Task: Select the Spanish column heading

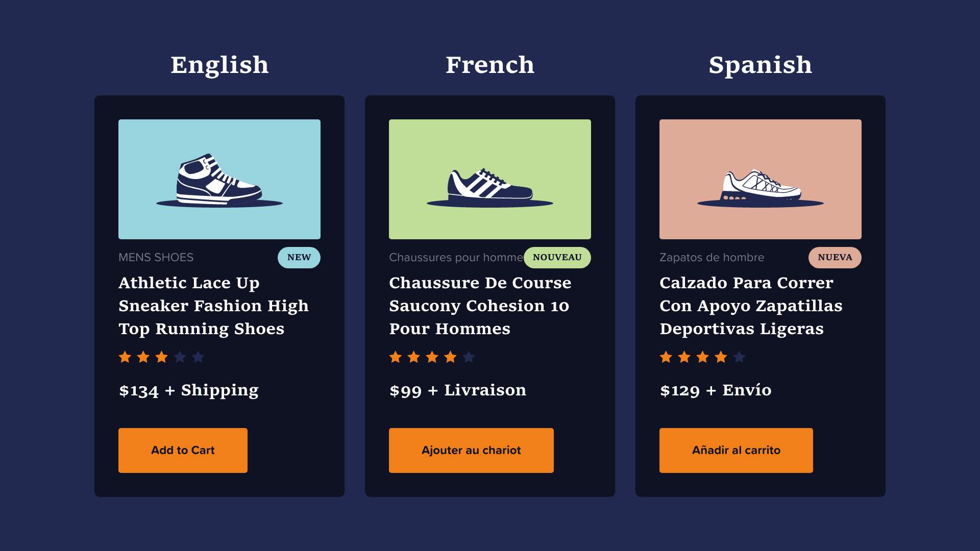Action: pyautogui.click(x=761, y=65)
